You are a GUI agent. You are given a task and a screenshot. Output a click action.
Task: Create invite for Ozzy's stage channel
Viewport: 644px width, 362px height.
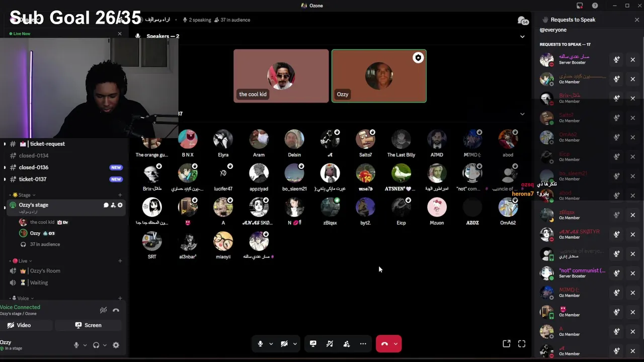113,205
